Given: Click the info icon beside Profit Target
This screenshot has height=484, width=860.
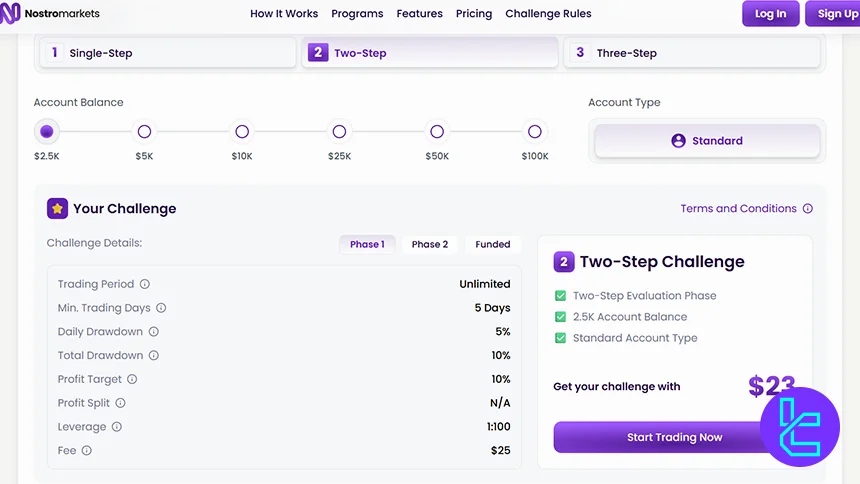Looking at the screenshot, I should pos(132,380).
